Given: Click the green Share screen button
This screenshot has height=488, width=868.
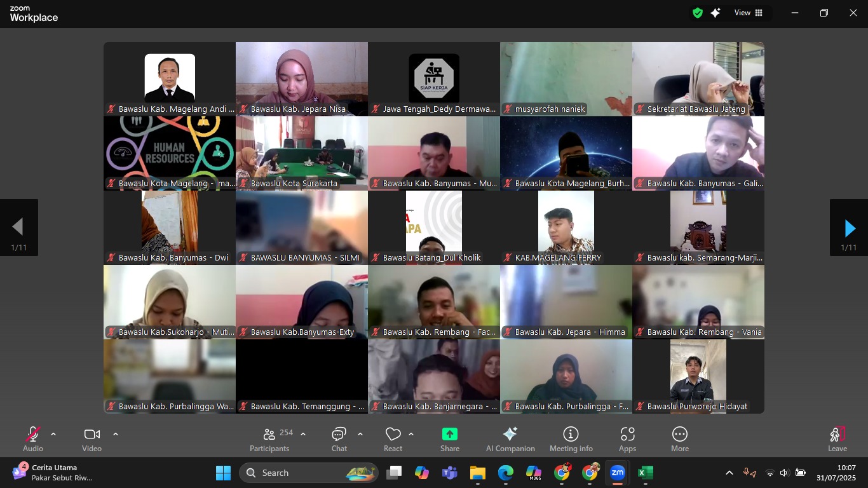Looking at the screenshot, I should [x=450, y=438].
